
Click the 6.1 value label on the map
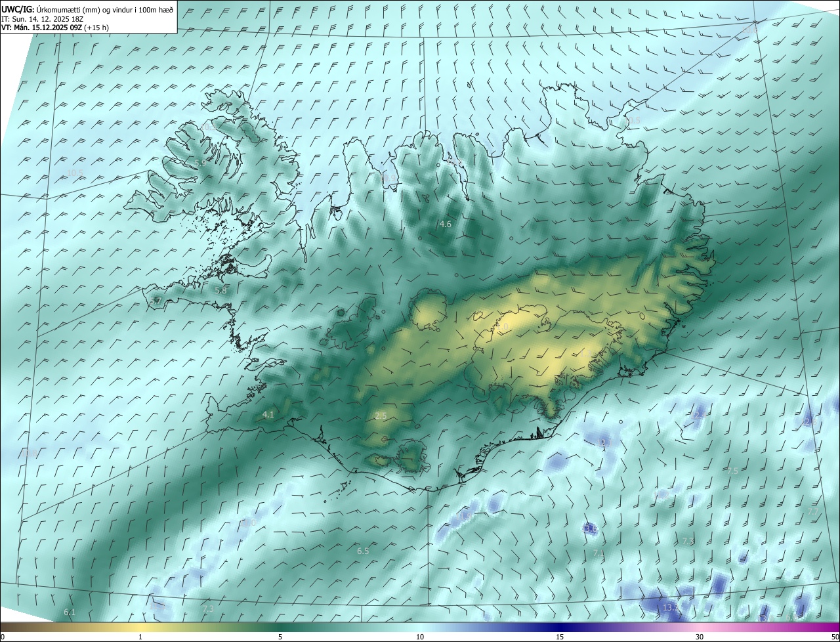pyautogui.click(x=70, y=612)
